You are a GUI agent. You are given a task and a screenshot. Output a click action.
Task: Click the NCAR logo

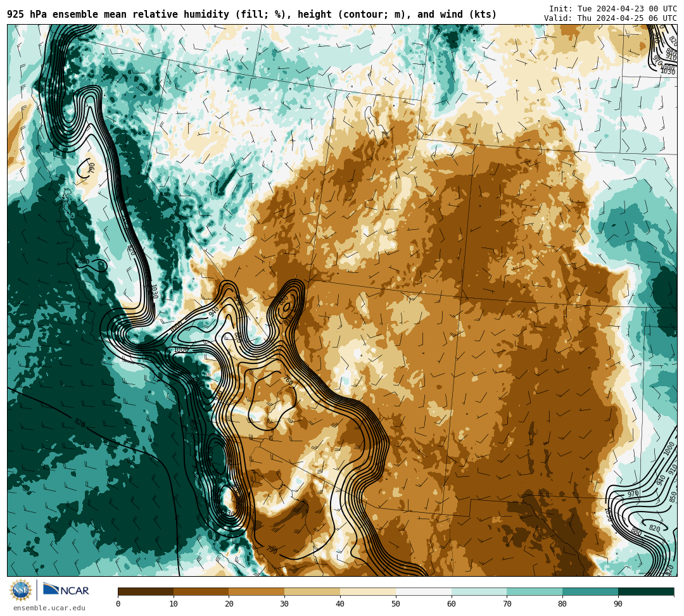66,590
